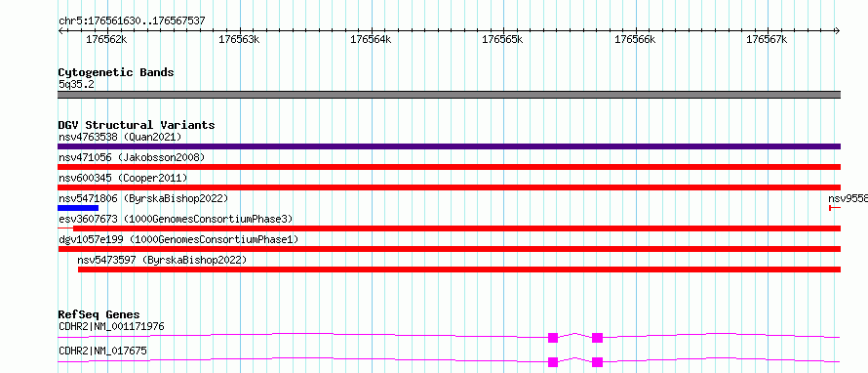Click the RefSeq Genes track title
Screen dimensions: 868x373
click(x=99, y=314)
